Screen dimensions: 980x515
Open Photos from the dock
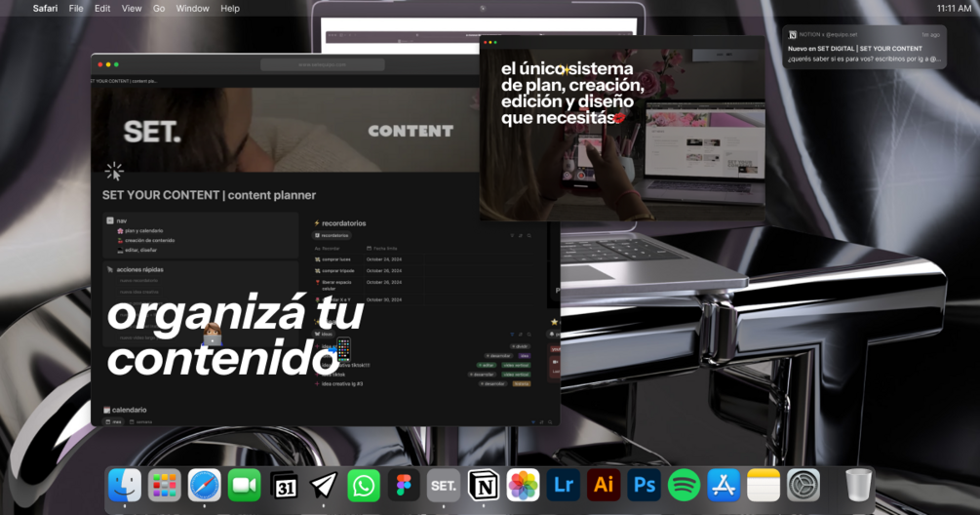coord(523,485)
